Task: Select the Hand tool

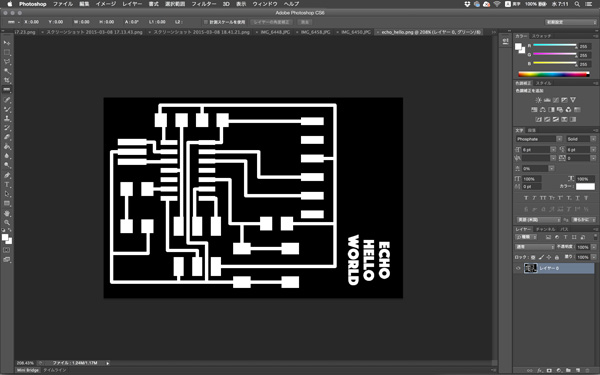Action: point(7,213)
